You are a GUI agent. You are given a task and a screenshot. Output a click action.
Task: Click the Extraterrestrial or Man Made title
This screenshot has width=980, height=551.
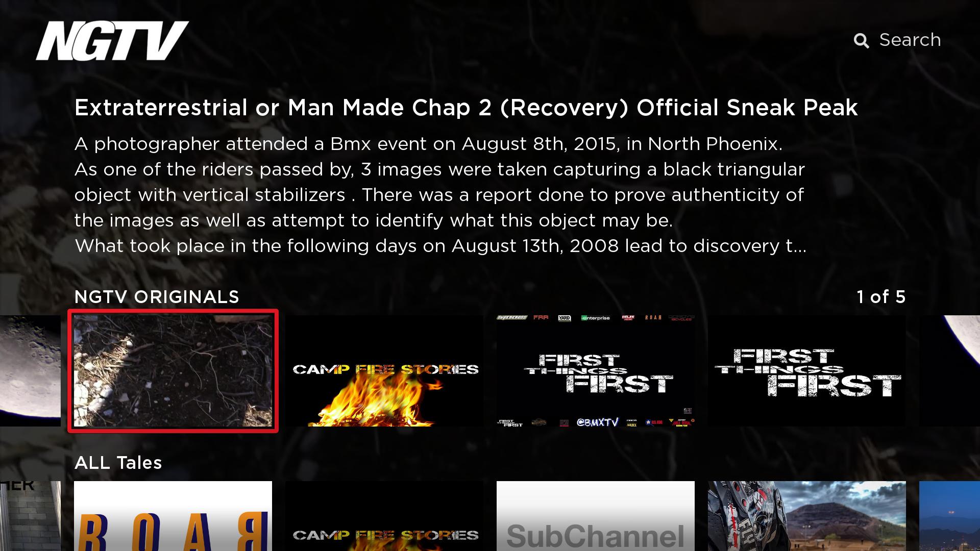click(466, 108)
